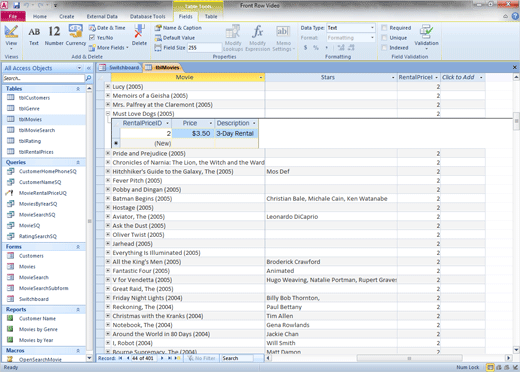This screenshot has height=372, width=520.
Task: Collapse the Queries group
Action: point(78,162)
